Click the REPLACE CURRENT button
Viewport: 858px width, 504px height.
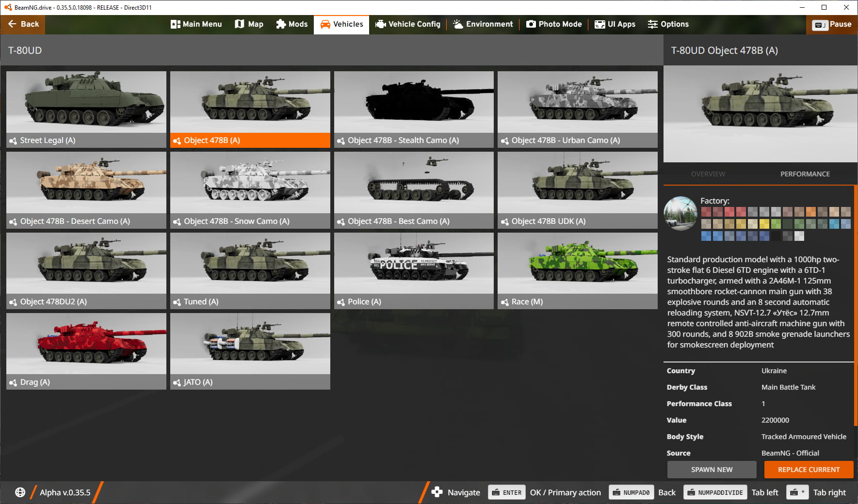click(x=809, y=470)
